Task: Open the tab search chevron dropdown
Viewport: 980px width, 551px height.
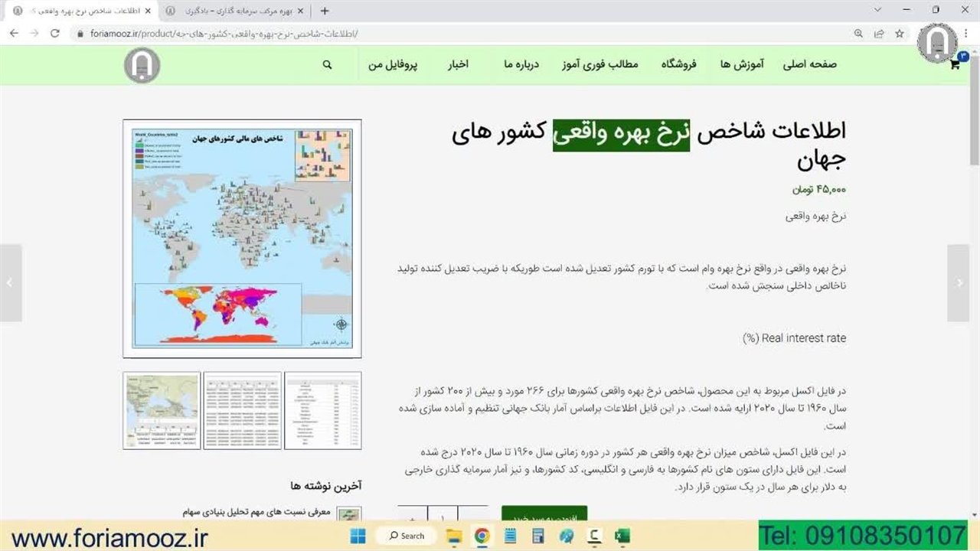Action: [x=878, y=10]
